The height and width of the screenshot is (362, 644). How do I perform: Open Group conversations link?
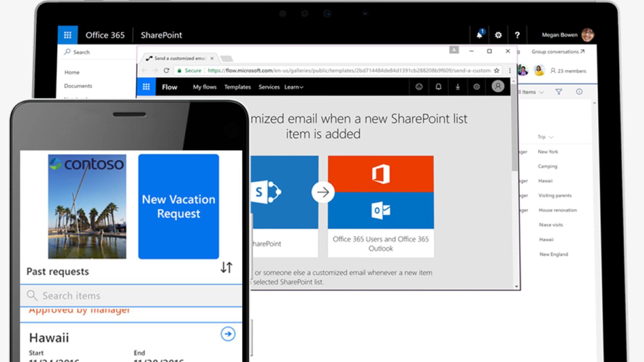coord(558,52)
